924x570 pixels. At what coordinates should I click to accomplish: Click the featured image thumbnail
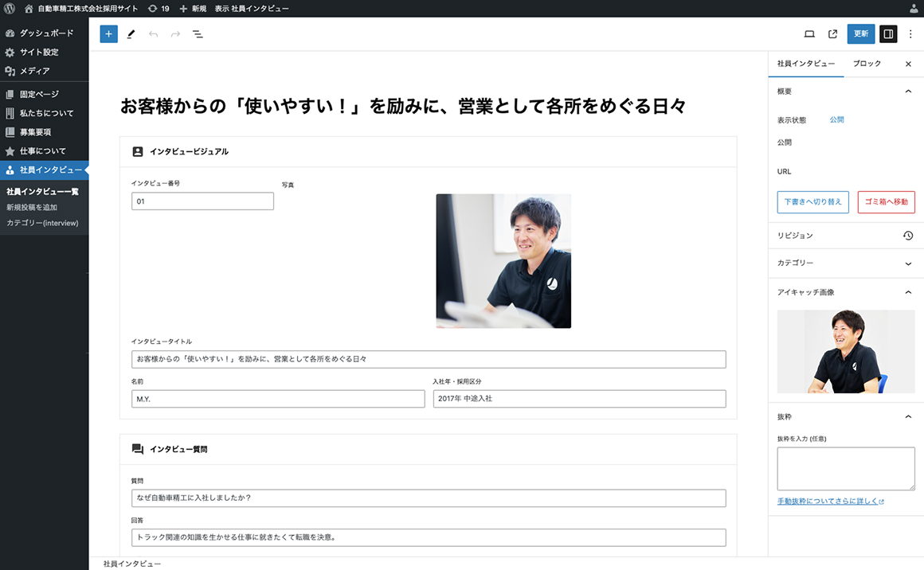pyautogui.click(x=845, y=351)
